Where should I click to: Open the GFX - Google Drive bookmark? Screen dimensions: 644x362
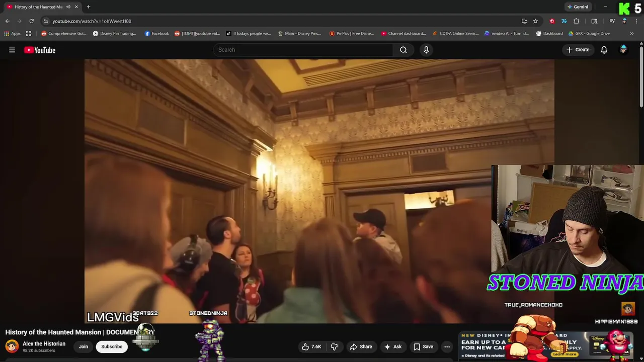589,34
